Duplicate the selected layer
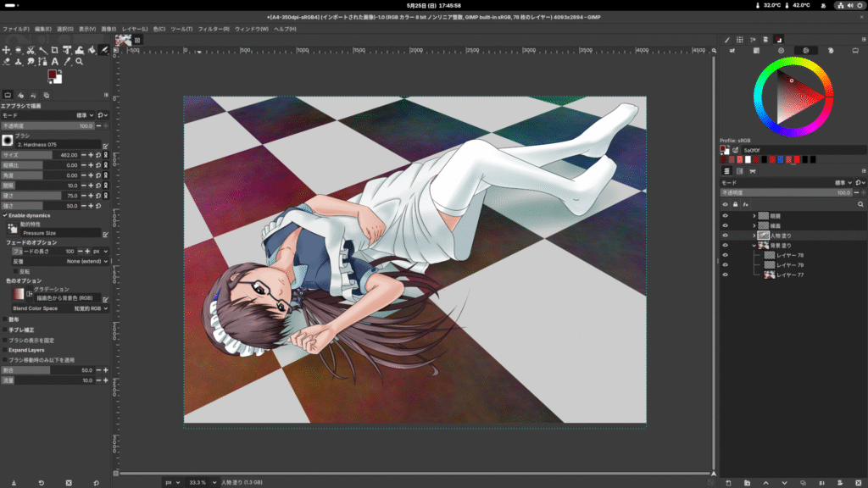Viewport: 868px width, 488px height. tap(803, 483)
